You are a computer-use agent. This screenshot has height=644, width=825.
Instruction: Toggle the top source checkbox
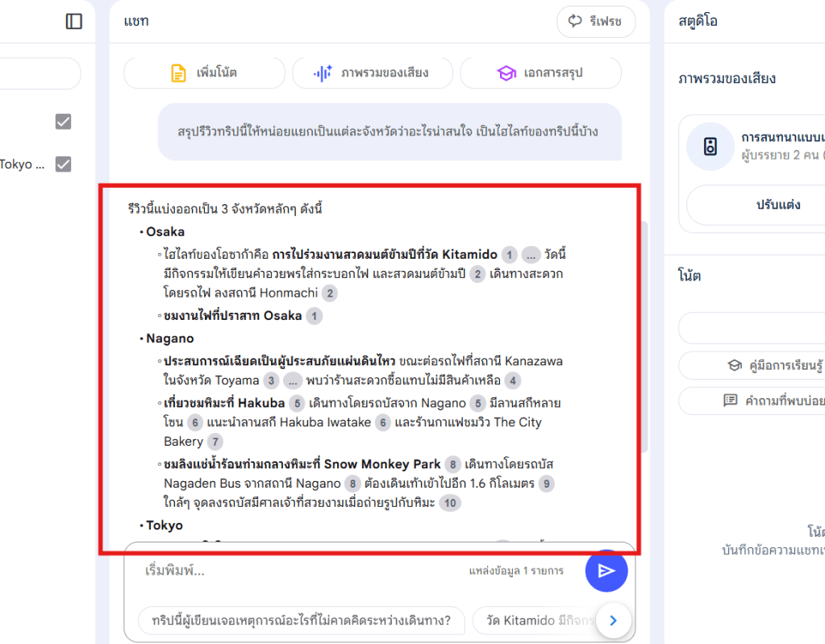tap(63, 122)
